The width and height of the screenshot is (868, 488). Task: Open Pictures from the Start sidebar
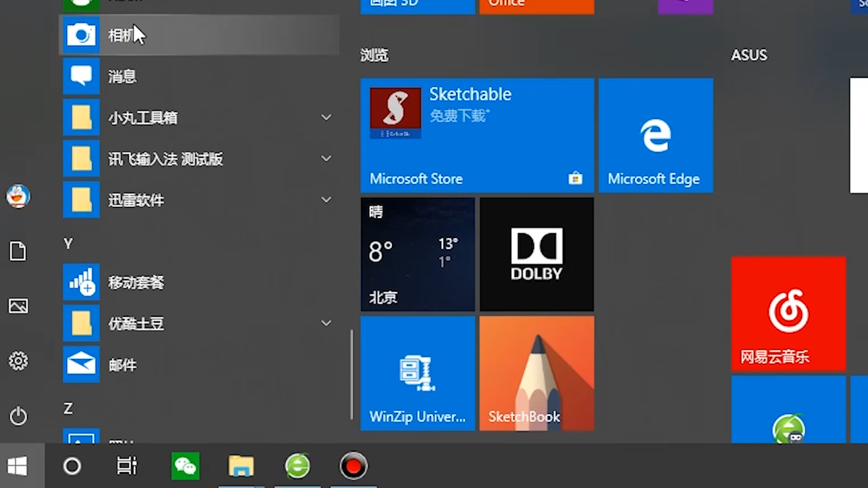[x=18, y=306]
